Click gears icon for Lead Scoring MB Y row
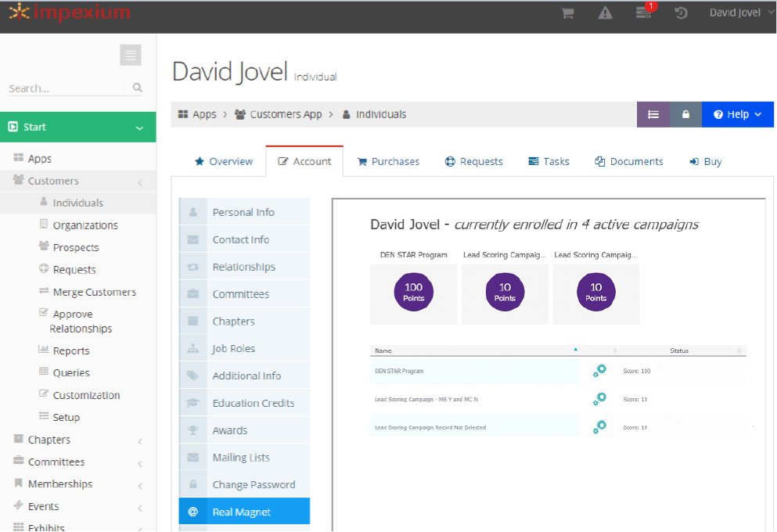Screen dimensions: 777x532 (x=599, y=399)
